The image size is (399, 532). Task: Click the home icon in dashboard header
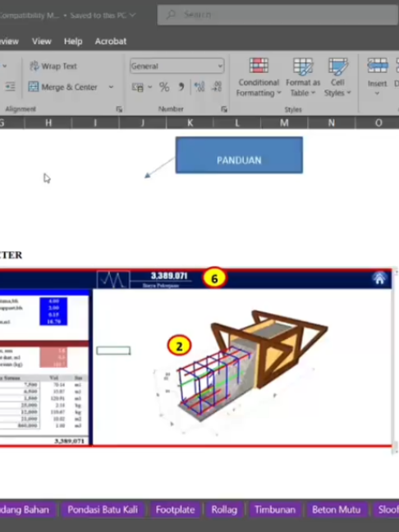tap(379, 278)
